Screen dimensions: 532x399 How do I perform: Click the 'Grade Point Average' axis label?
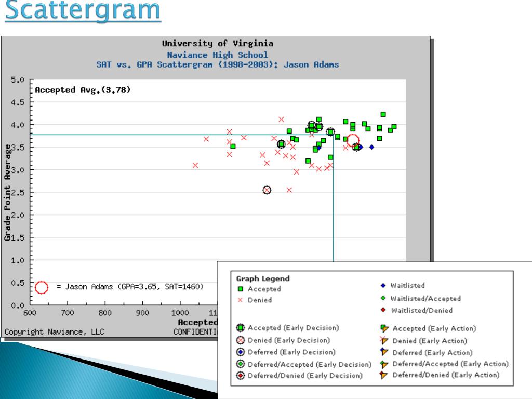[7, 192]
